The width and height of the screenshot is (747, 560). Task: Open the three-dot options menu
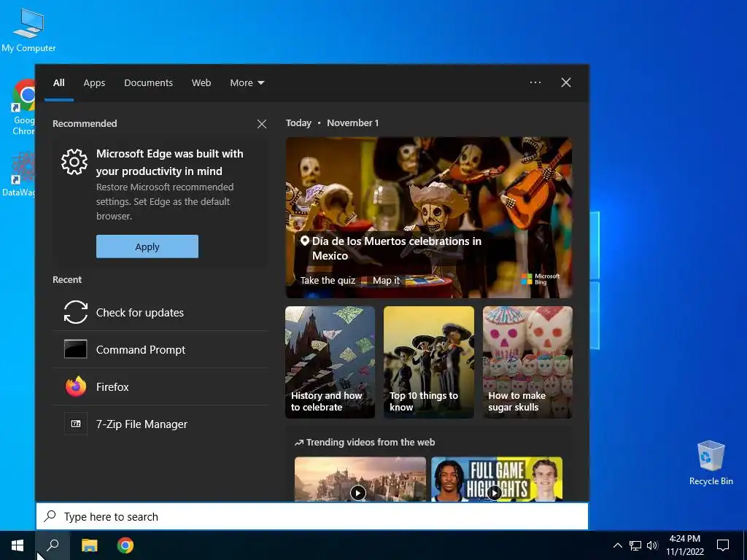535,82
